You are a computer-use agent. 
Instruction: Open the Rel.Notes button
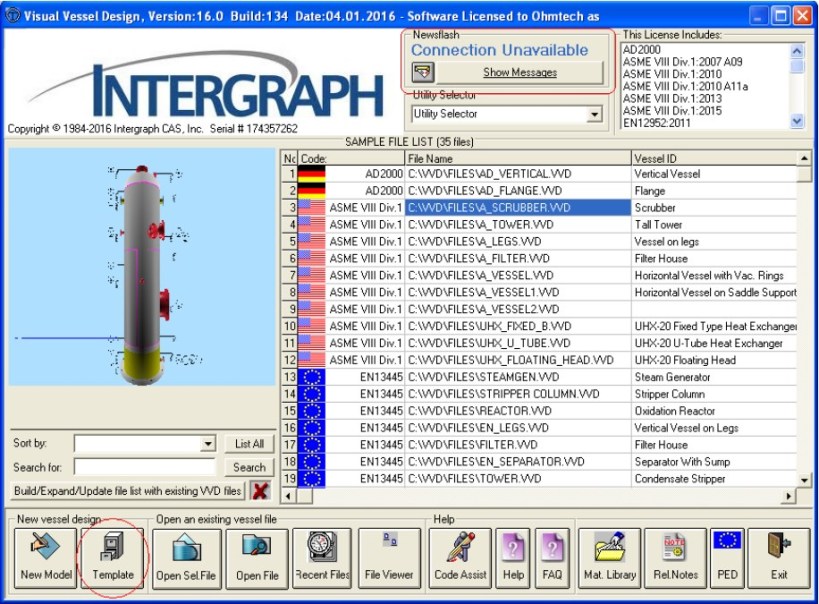click(675, 558)
